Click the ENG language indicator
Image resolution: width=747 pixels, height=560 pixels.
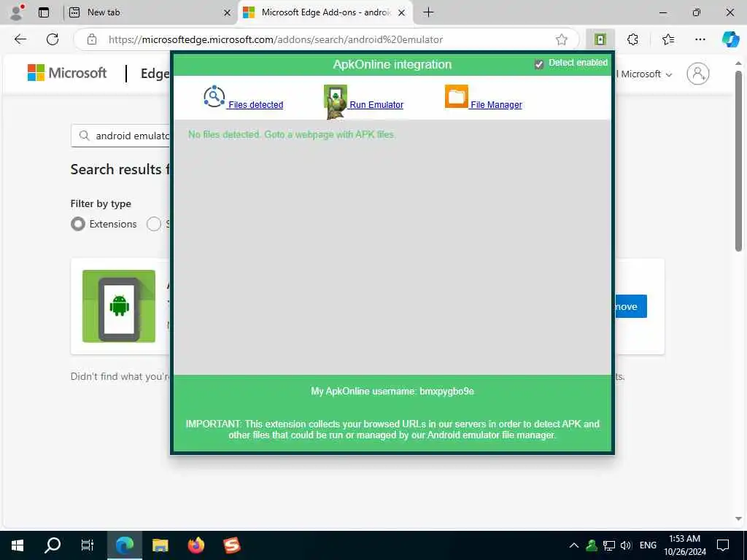click(648, 545)
